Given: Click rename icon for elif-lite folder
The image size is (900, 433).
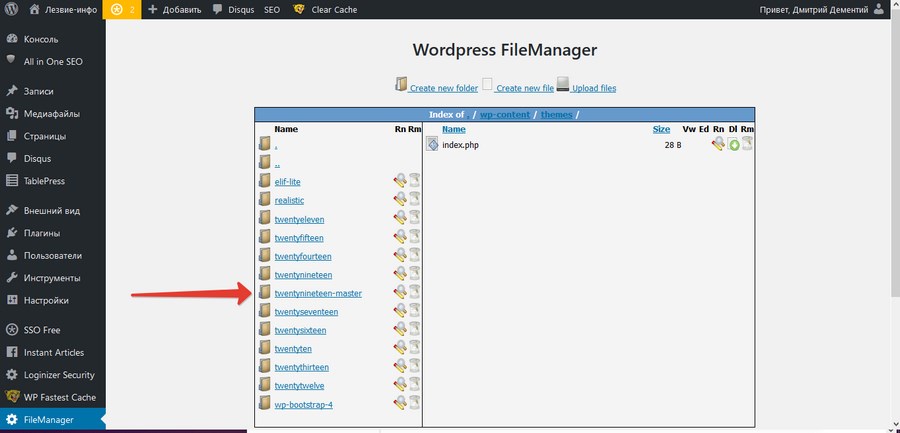Looking at the screenshot, I should coord(400,181).
